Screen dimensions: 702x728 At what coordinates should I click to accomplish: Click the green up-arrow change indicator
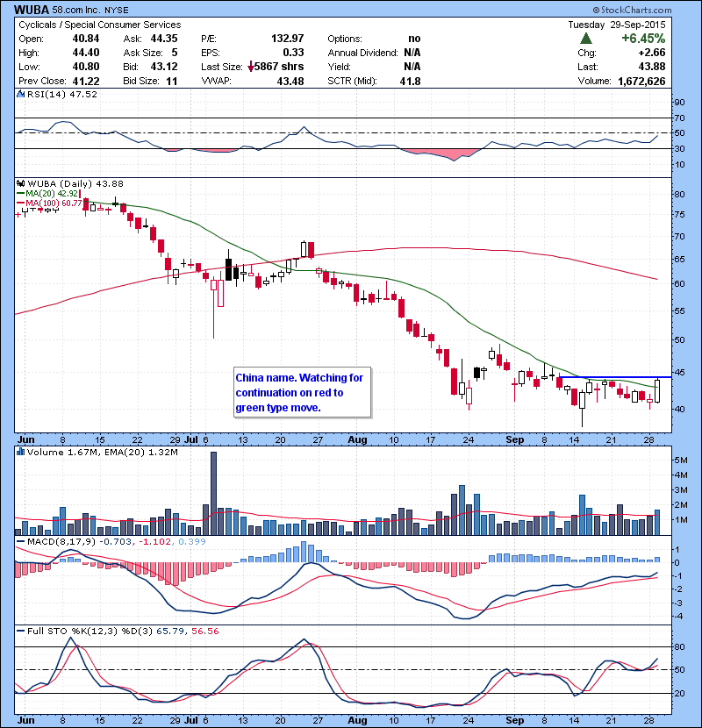click(x=586, y=38)
